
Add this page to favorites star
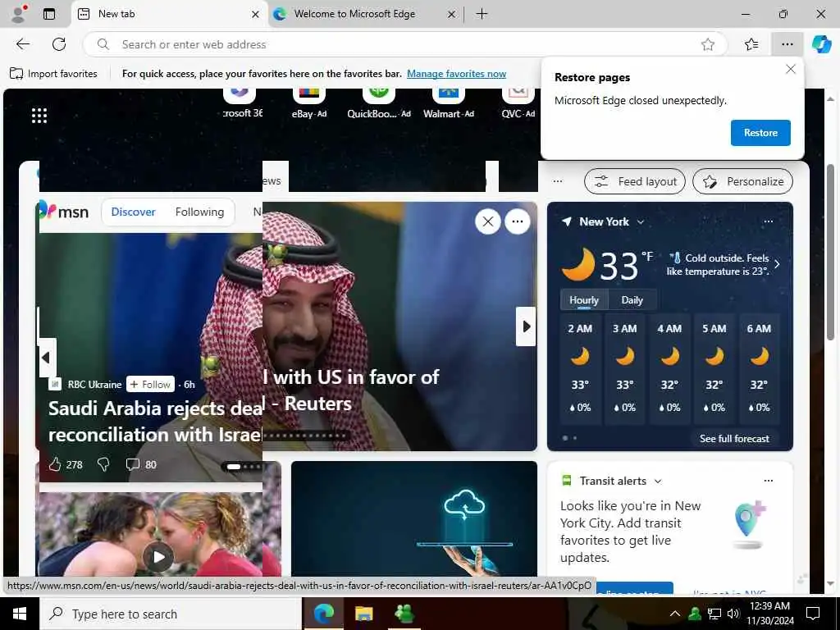708,44
